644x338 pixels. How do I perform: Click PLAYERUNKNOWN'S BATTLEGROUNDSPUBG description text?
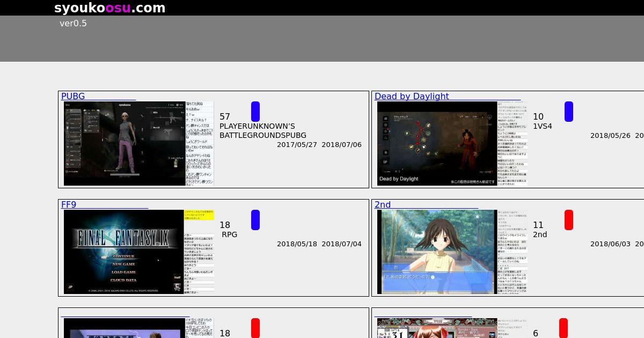coord(263,130)
